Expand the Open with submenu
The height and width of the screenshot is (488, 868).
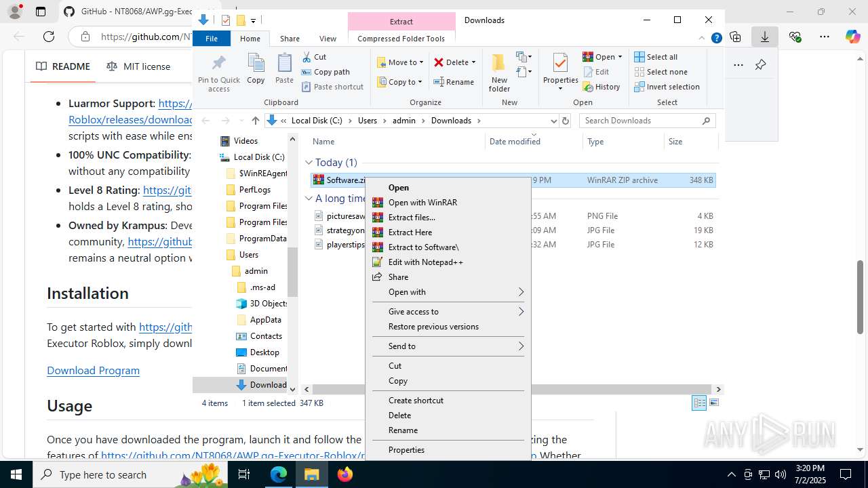pos(448,291)
